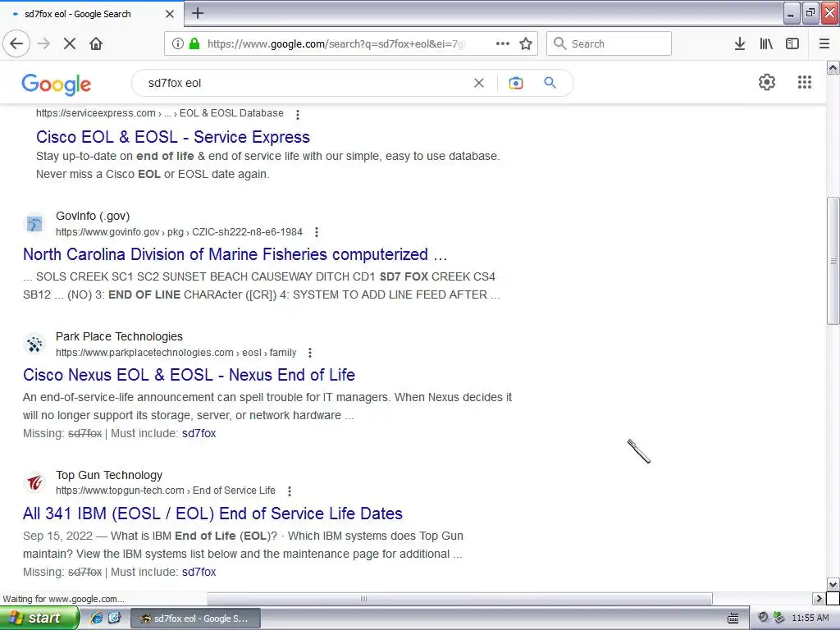840x630 pixels.
Task: Select 'sd7fox eol - Google S...' taskbar button
Action: (x=195, y=619)
